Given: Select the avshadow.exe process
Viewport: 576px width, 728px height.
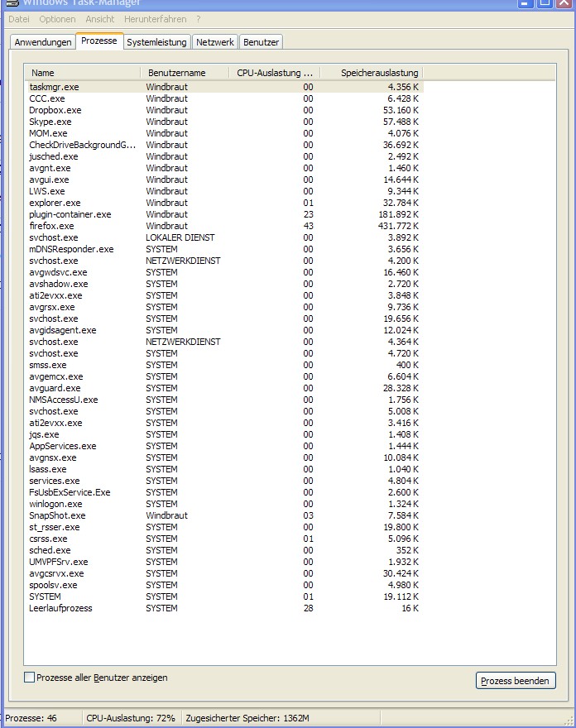Looking at the screenshot, I should coord(224,284).
